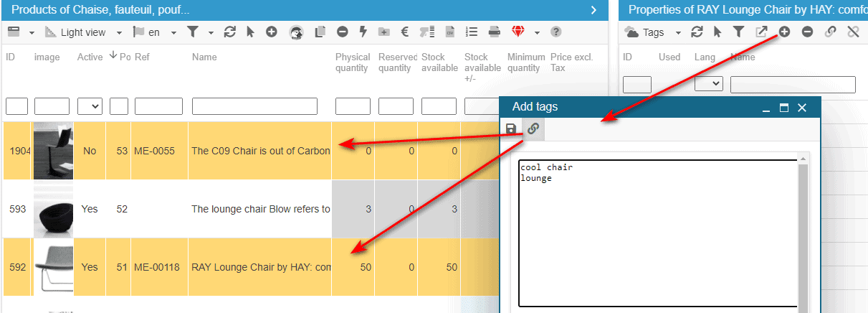Open the Active column filter dropdown
Viewport: 868px width, 313px height.
point(90,106)
